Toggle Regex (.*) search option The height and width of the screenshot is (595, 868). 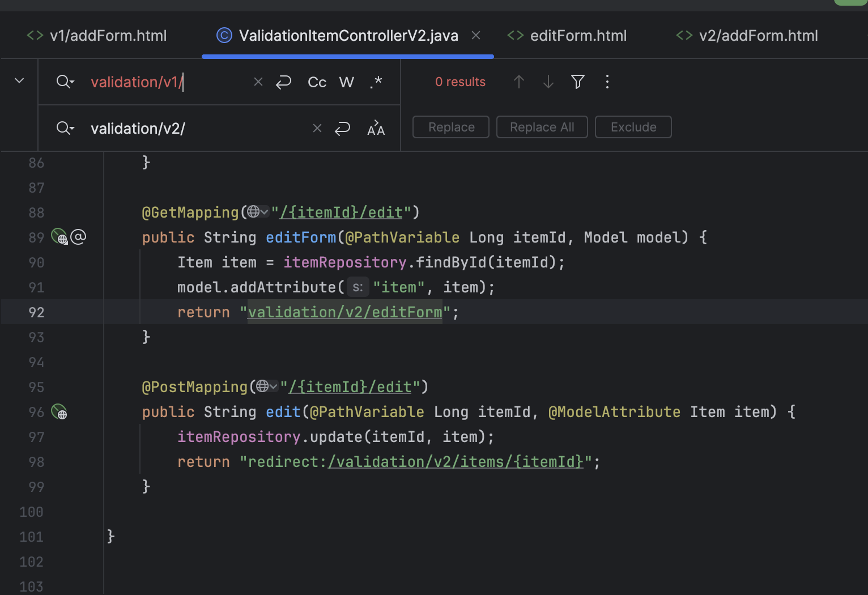click(376, 82)
